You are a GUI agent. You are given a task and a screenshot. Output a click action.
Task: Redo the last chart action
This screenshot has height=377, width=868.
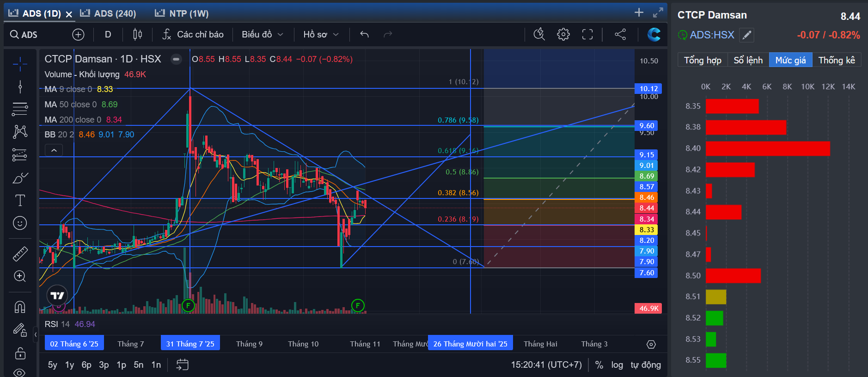tap(388, 35)
